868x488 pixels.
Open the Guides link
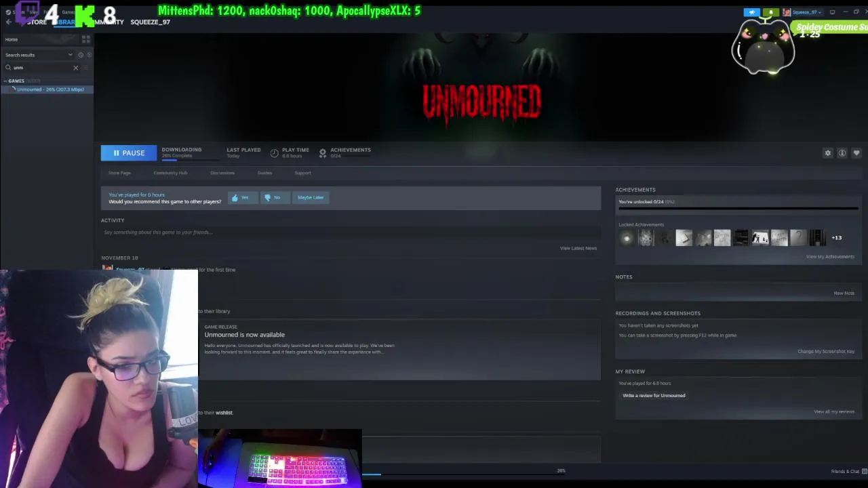pos(264,173)
